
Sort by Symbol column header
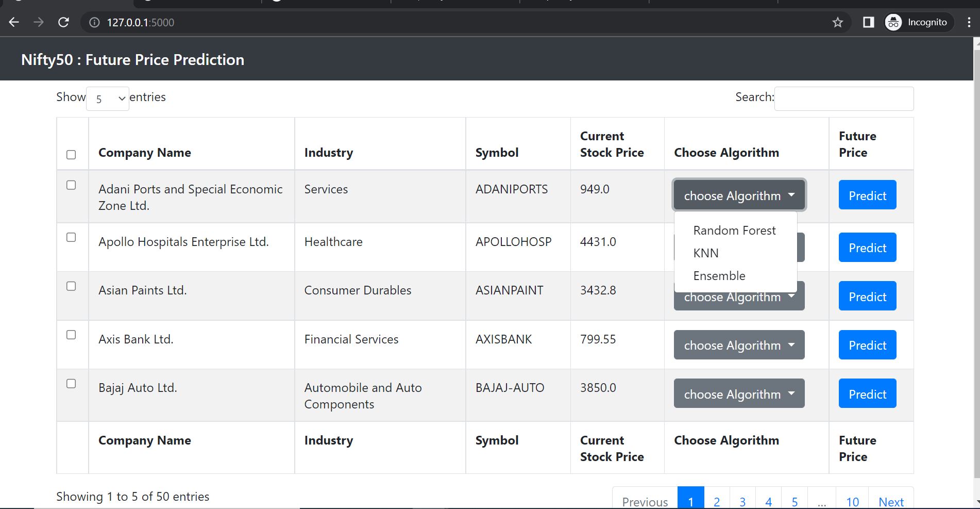pos(518,144)
